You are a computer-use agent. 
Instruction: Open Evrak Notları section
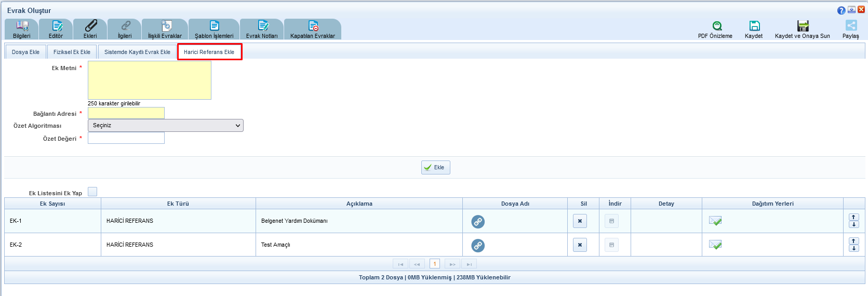[x=262, y=29]
